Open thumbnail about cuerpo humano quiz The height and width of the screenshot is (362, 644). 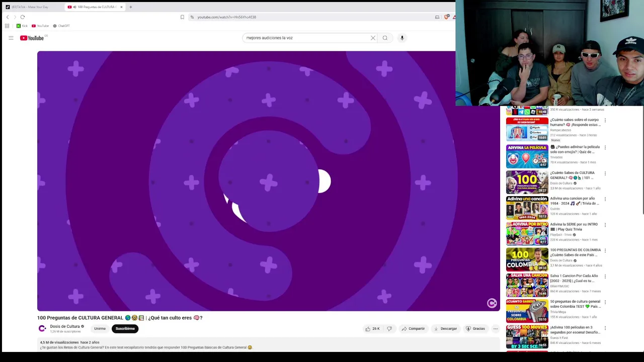527,129
